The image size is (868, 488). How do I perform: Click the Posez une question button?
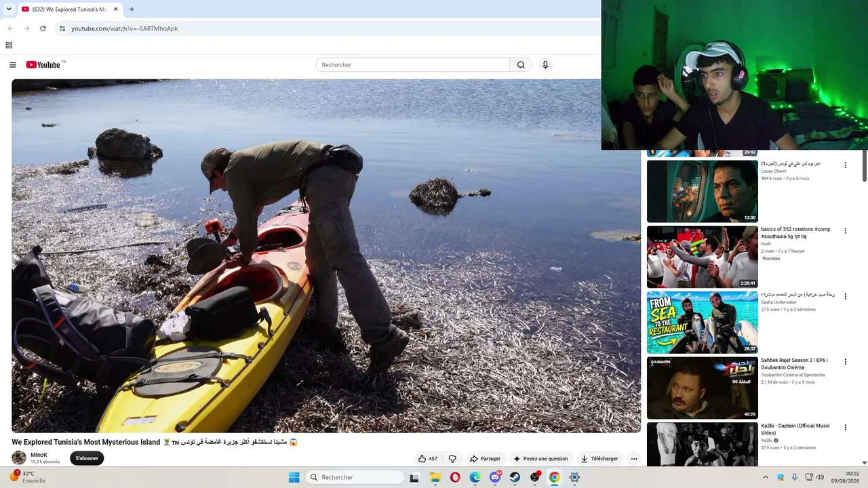click(541, 459)
